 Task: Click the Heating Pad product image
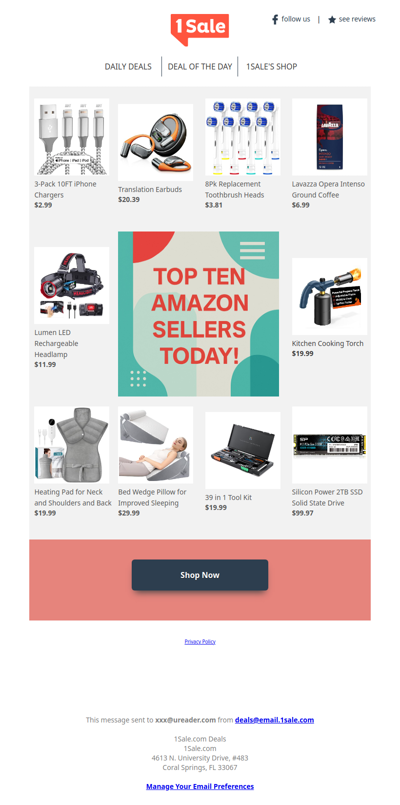pos(71,445)
